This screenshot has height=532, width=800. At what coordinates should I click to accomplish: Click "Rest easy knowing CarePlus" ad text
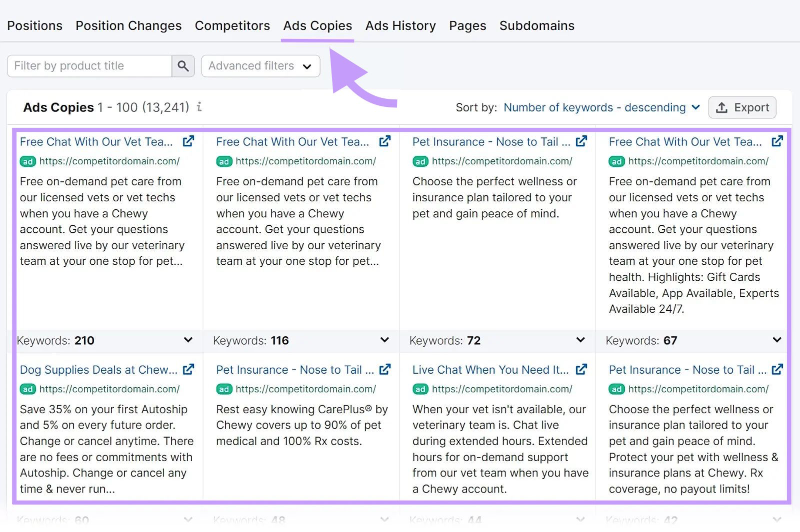tap(302, 425)
